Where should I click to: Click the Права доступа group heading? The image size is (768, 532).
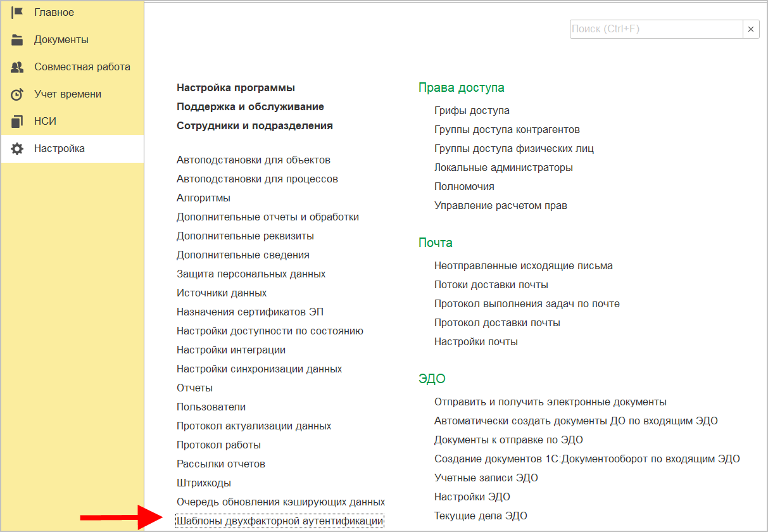(461, 87)
